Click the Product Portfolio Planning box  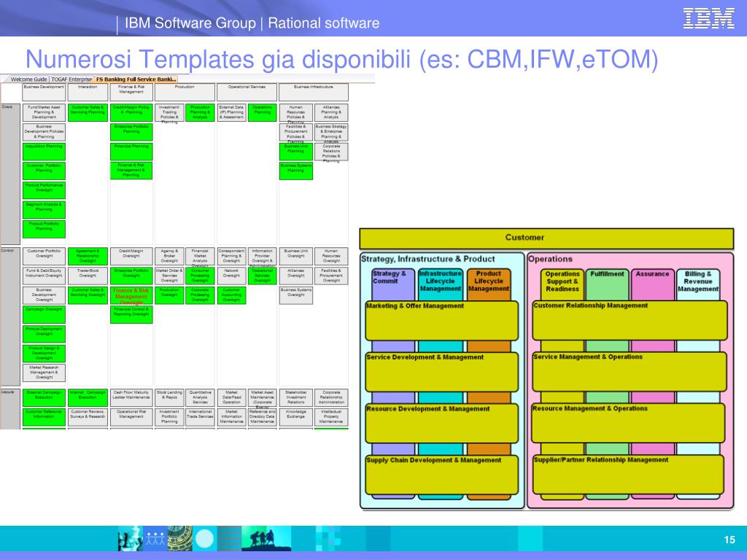coord(44,229)
